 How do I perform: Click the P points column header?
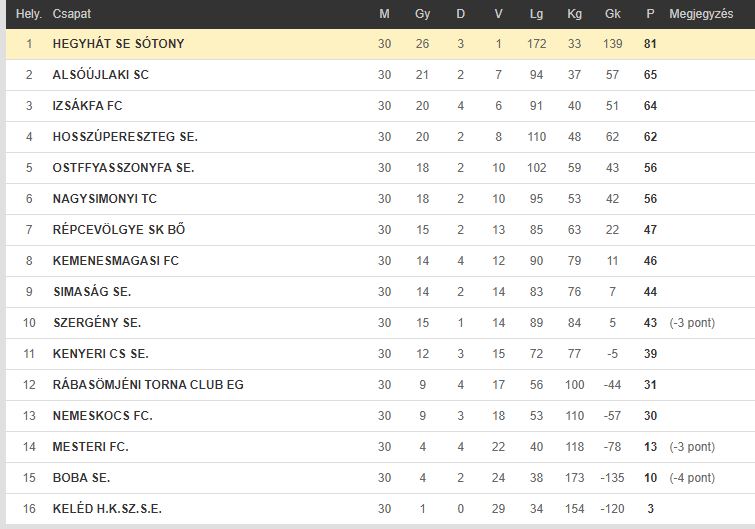tap(650, 14)
